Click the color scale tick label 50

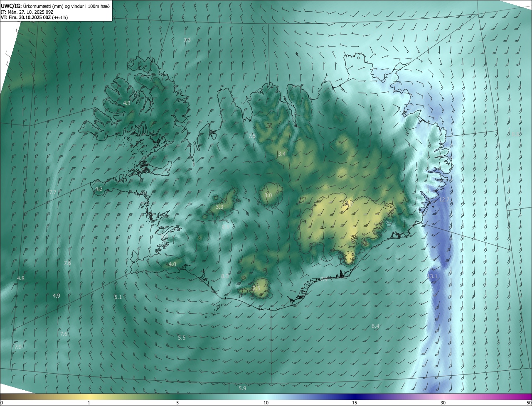(x=529, y=403)
